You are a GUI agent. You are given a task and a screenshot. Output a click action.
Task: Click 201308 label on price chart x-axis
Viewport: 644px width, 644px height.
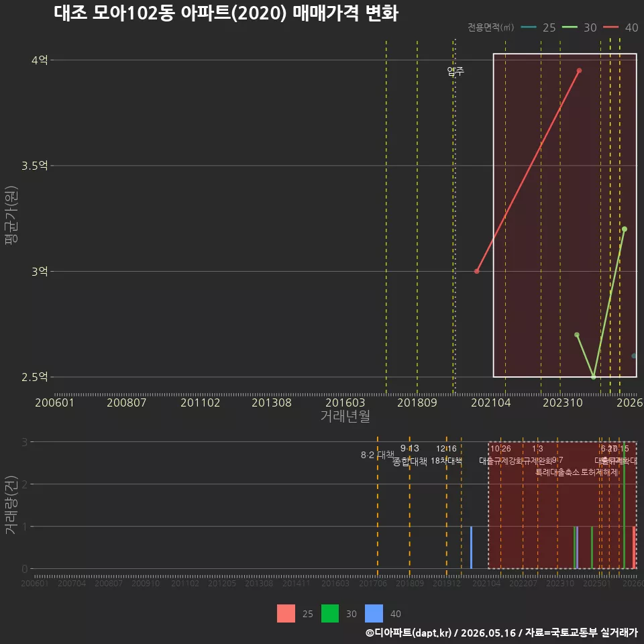(272, 402)
